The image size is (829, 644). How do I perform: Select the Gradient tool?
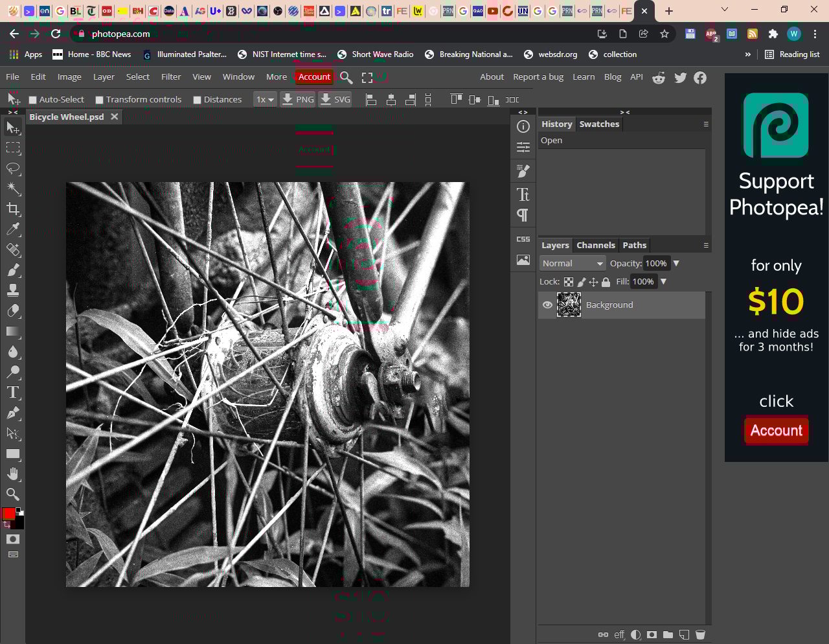coord(13,331)
